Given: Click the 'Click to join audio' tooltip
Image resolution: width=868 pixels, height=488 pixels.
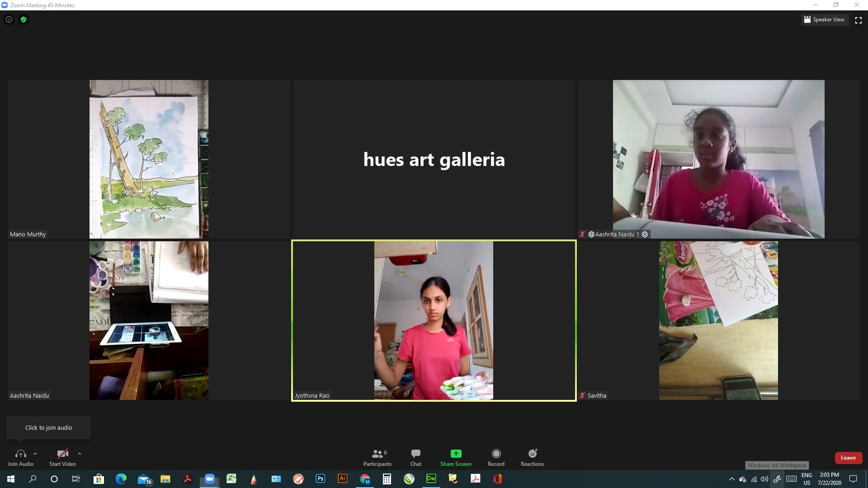Looking at the screenshot, I should pos(48,427).
